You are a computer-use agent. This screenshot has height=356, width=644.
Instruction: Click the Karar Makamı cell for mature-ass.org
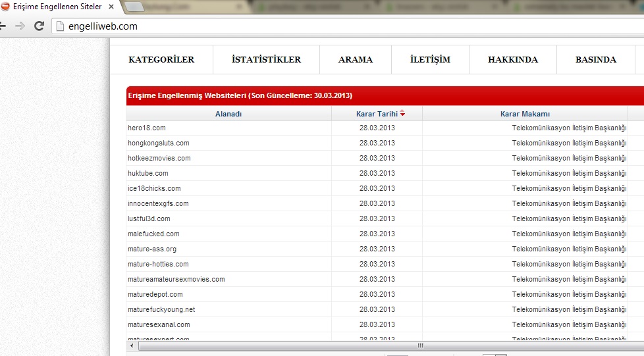tap(525, 249)
